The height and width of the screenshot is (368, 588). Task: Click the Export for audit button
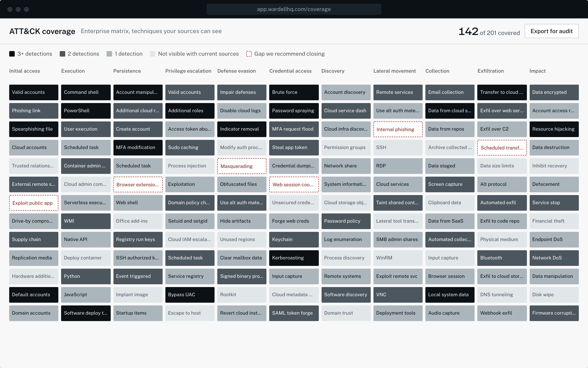pos(551,31)
